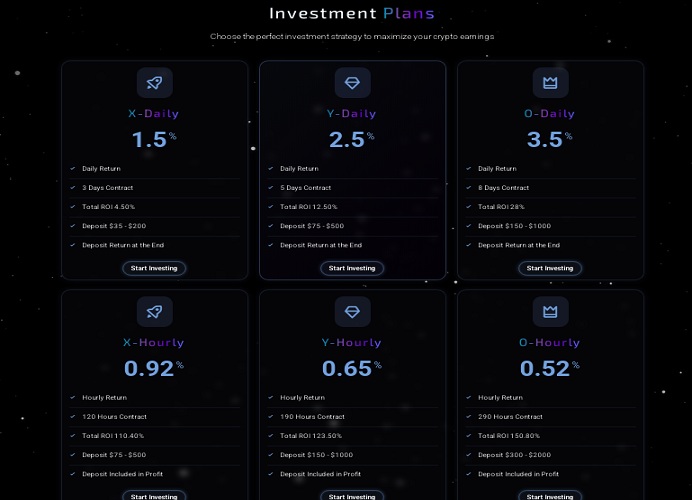Click the crown icon on O-Hourly card
Screen dimensions: 692x500
[550, 312]
